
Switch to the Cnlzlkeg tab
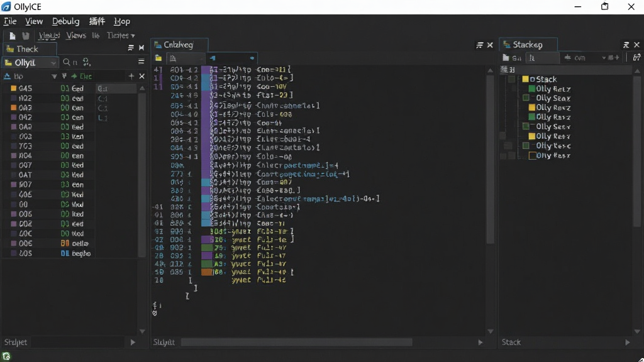179,45
